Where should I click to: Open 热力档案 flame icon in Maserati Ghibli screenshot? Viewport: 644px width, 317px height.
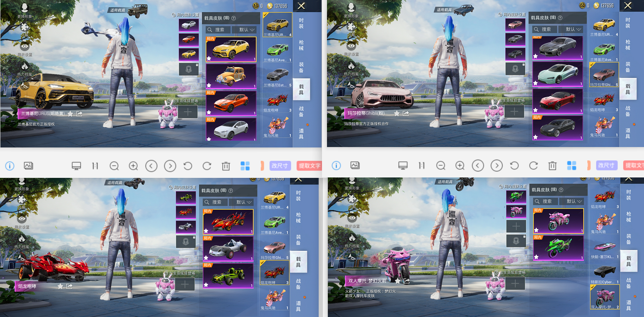[x=351, y=66]
